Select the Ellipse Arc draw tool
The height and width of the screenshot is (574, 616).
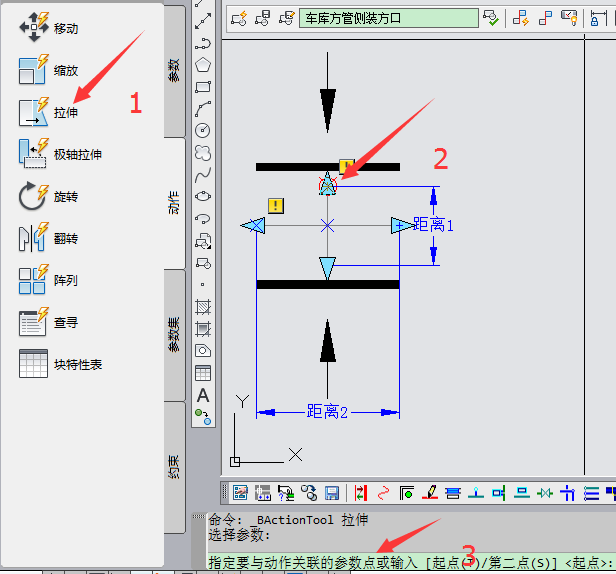coord(203,218)
